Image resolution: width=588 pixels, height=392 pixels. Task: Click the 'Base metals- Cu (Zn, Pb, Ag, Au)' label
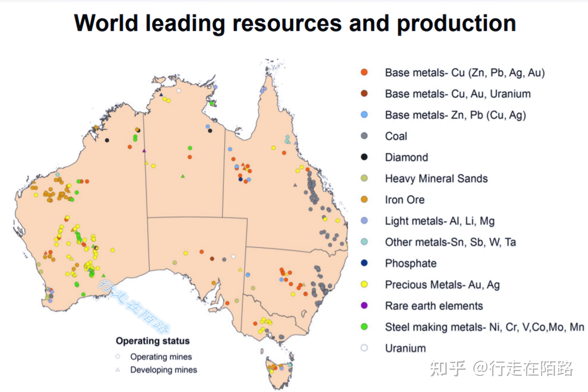(x=465, y=73)
